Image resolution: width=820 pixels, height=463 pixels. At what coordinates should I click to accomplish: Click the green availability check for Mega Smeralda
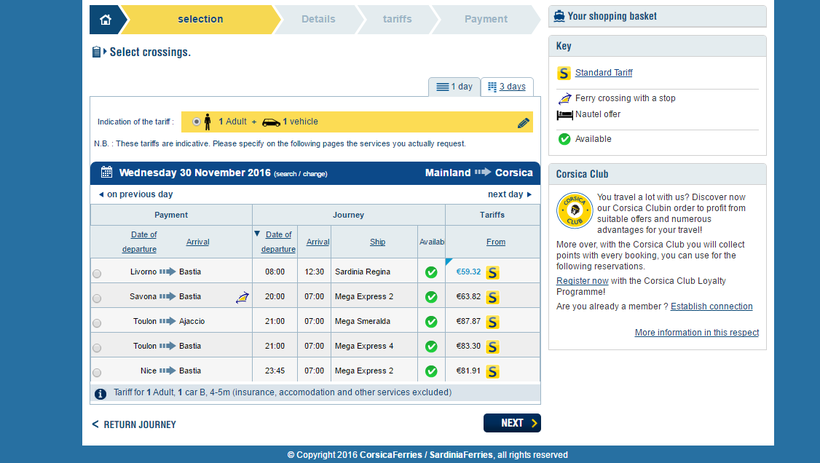[431, 322]
